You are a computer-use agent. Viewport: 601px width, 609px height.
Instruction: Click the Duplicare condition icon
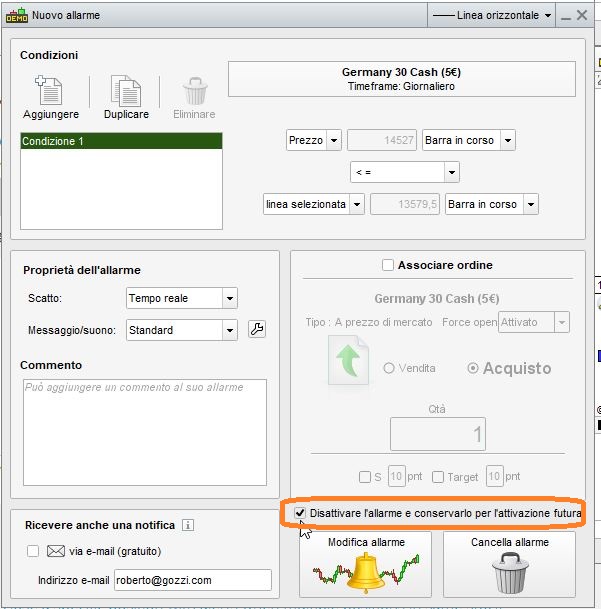[x=126, y=90]
